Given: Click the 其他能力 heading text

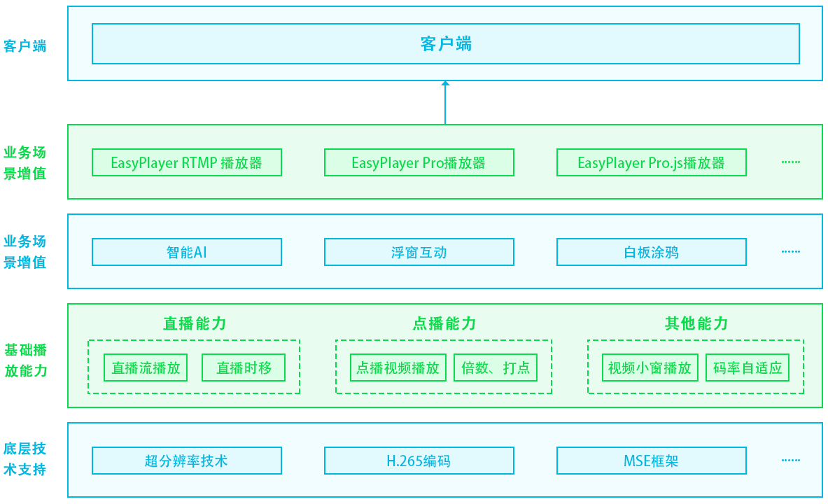Looking at the screenshot, I should pos(695,323).
